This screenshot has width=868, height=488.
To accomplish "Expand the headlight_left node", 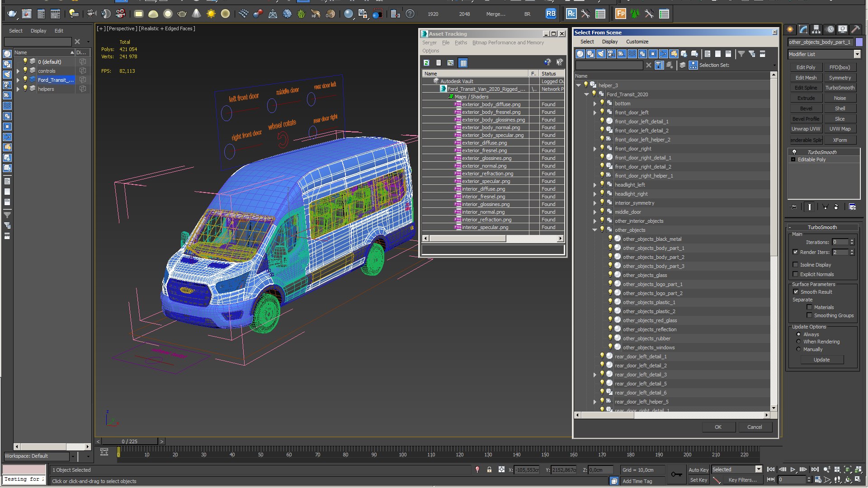I will pyautogui.click(x=595, y=185).
